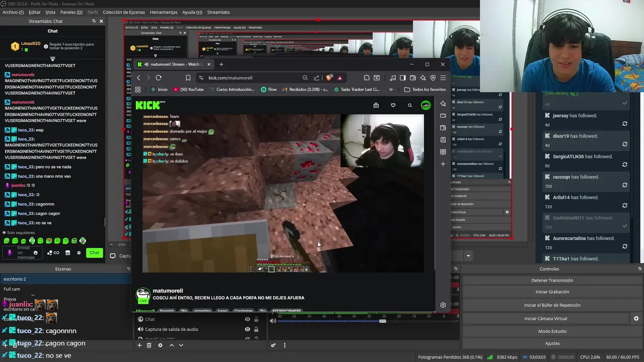Move selected source down
This screenshot has height=362, width=644.
point(181,345)
